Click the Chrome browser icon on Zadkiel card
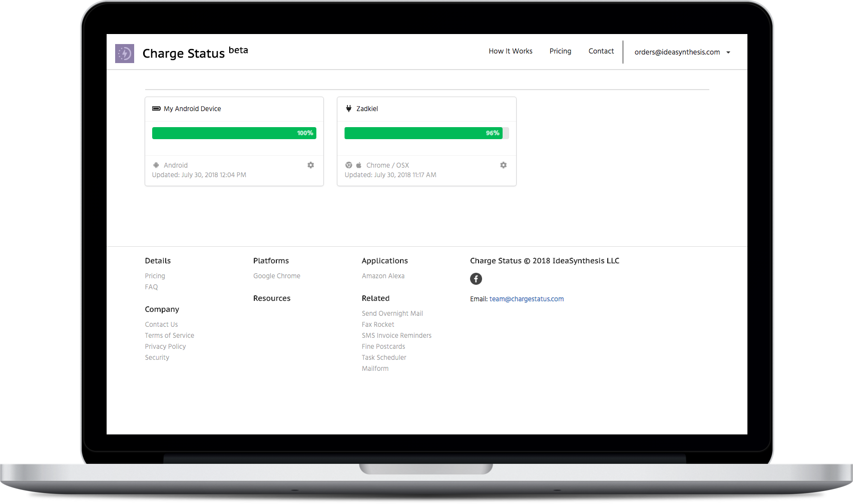 pyautogui.click(x=349, y=165)
